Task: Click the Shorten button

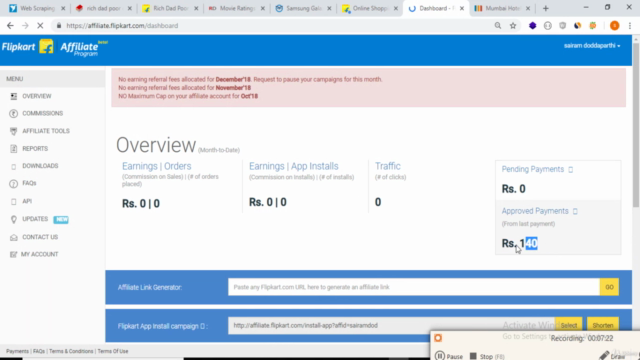Action: coord(603,325)
